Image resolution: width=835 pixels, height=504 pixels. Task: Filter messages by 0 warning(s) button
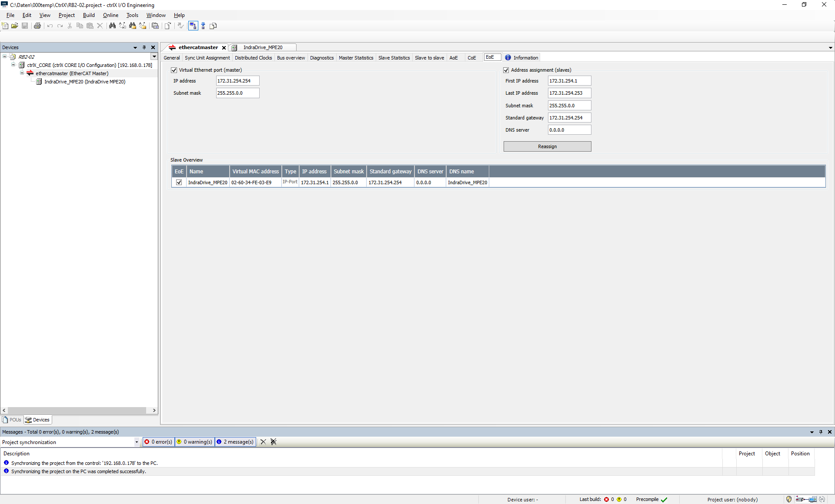(194, 442)
